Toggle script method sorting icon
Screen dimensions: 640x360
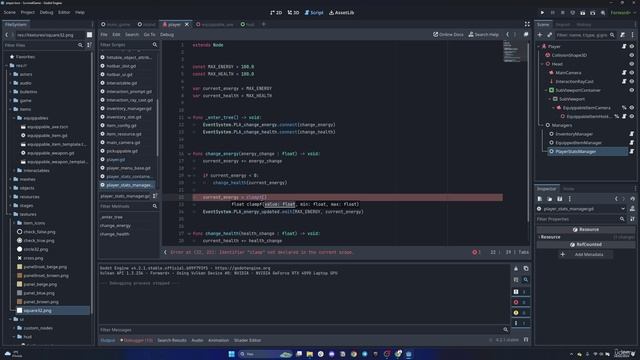[155, 196]
